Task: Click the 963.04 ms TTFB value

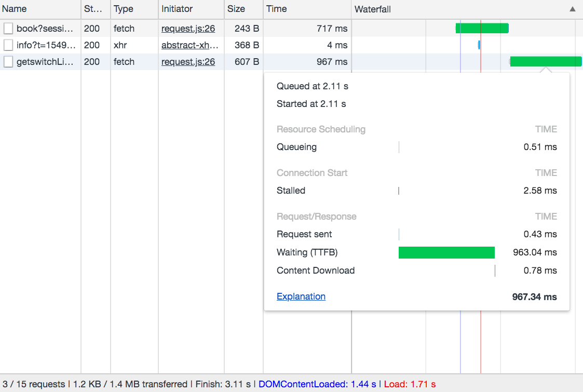Action: pyautogui.click(x=535, y=252)
